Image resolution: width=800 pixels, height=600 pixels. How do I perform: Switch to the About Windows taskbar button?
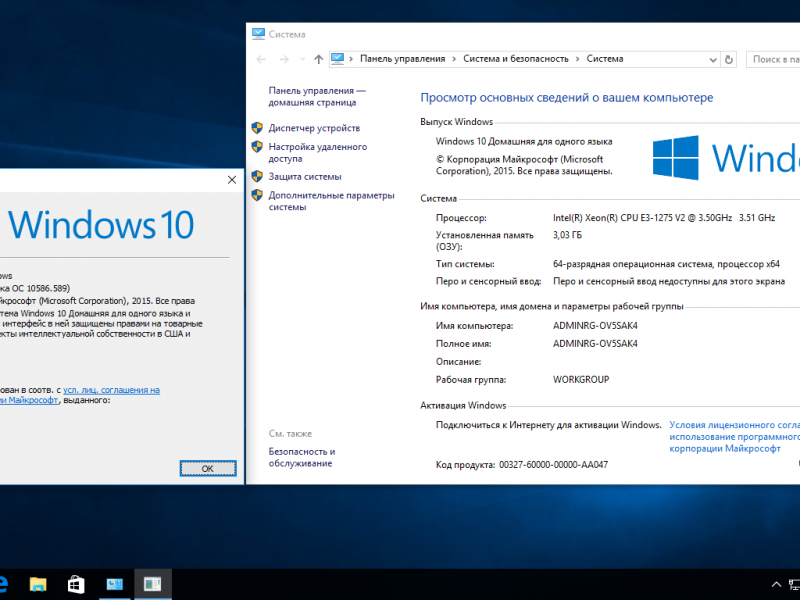pyautogui.click(x=153, y=584)
